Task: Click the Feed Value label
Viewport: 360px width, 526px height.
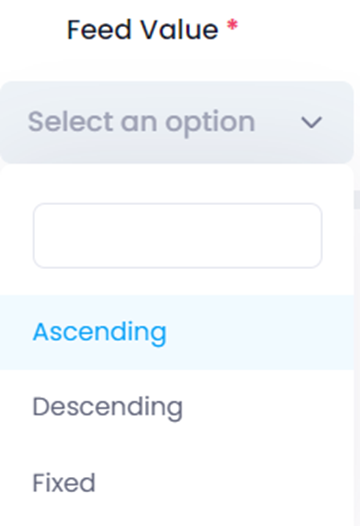Action: pos(143,30)
